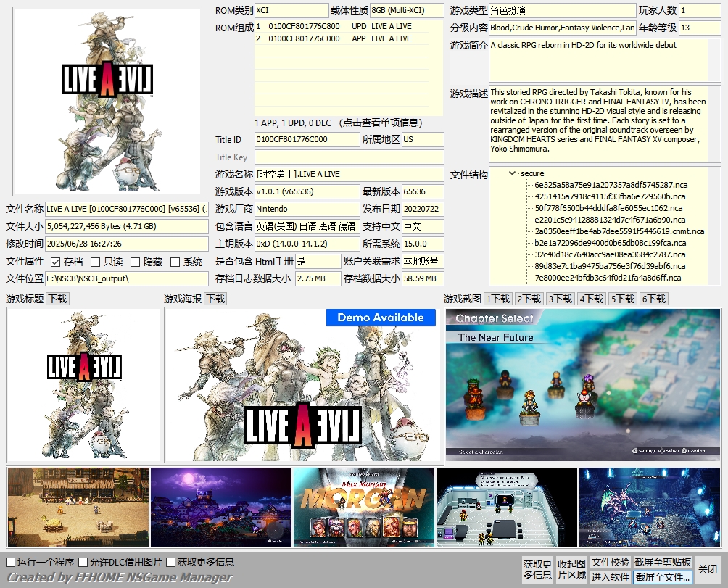Collapse the secure folder tree node

(512, 173)
